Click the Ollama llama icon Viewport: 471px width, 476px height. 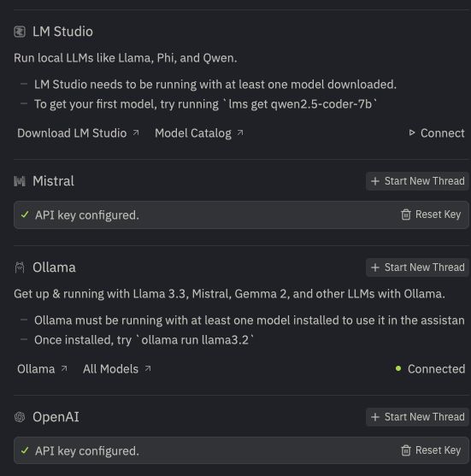point(20,267)
